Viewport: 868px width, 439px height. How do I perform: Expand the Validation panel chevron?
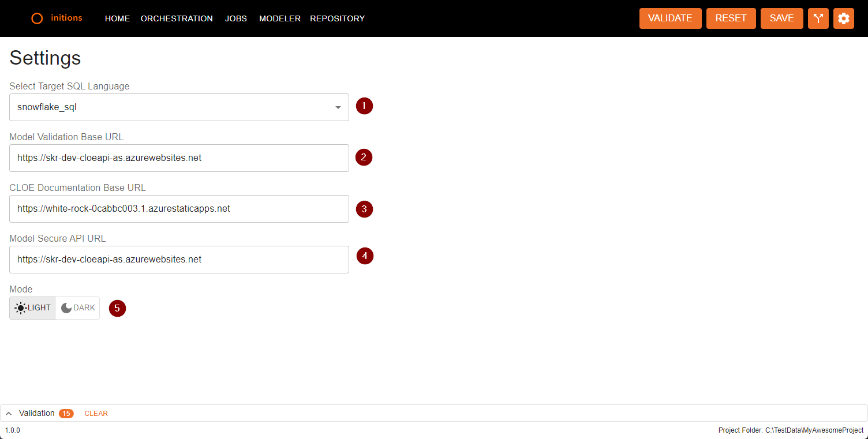(9, 414)
